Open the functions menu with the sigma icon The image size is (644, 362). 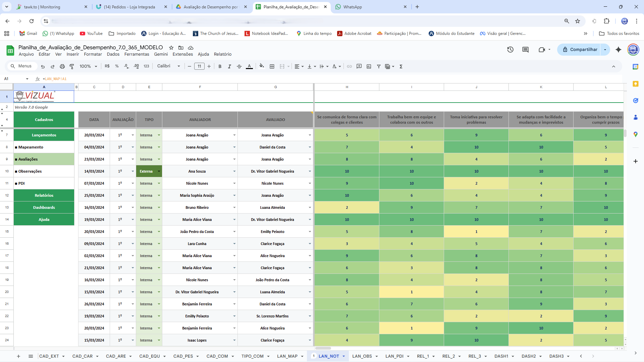(401, 66)
